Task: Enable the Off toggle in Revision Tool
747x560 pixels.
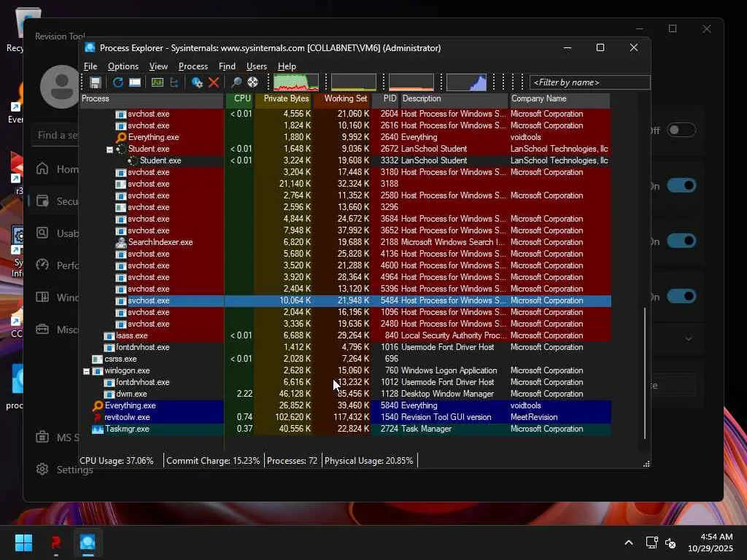Action: coord(681,130)
